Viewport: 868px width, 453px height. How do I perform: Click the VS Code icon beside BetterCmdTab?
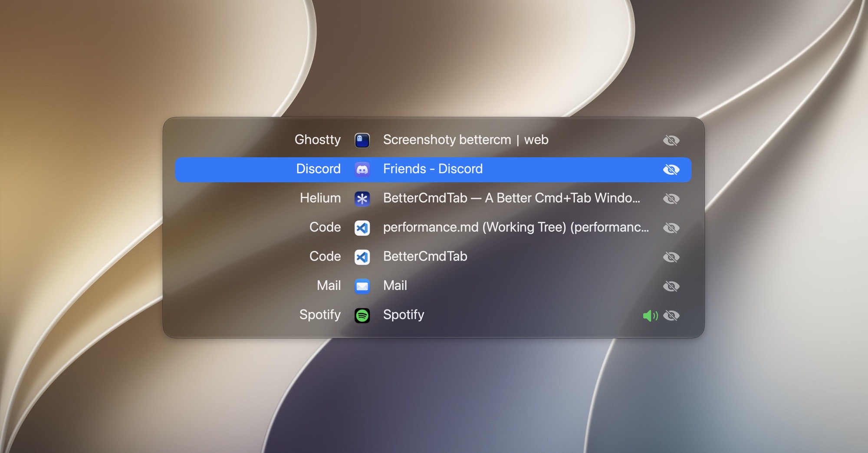coord(362,257)
